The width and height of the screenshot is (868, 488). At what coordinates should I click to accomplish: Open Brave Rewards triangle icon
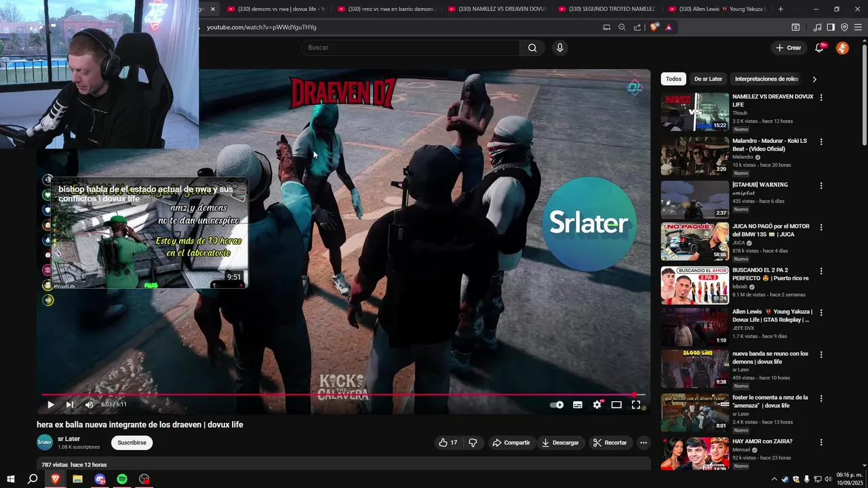(669, 27)
